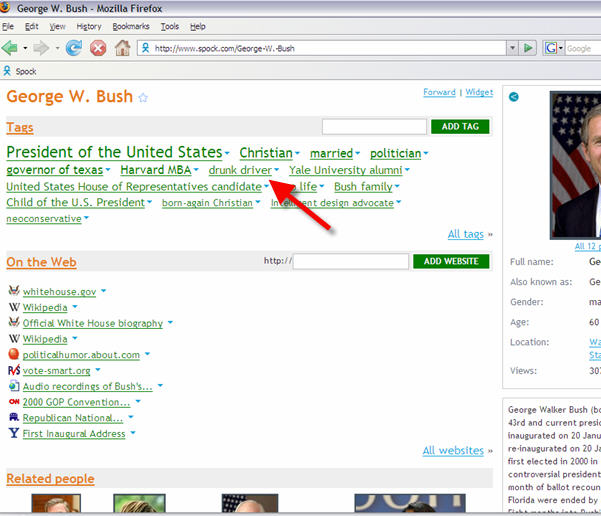Expand the dropdown arrow beside Christian tag

pyautogui.click(x=297, y=153)
